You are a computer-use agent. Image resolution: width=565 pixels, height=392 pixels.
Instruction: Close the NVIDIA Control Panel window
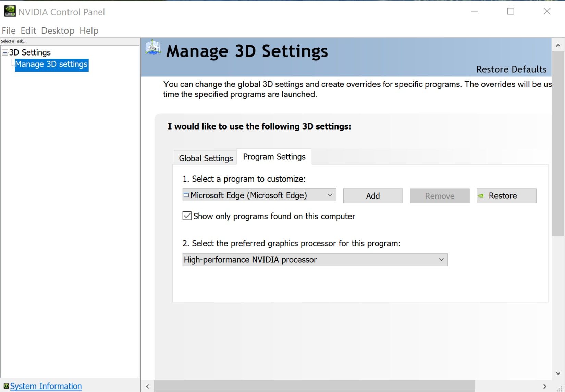tap(547, 11)
